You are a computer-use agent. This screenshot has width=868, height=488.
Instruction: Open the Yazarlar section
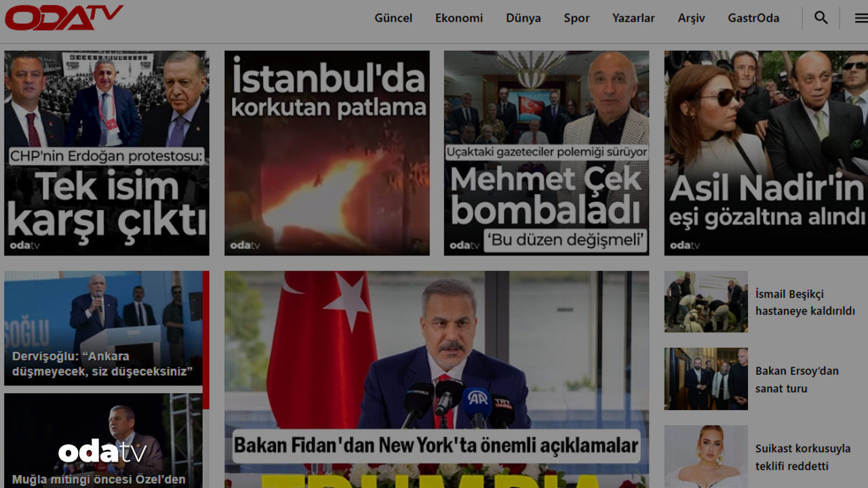(x=633, y=18)
